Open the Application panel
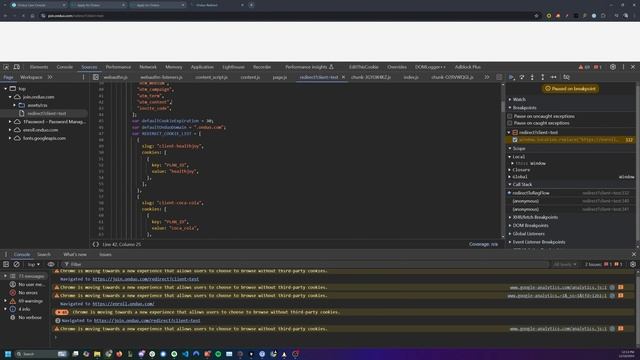Image resolution: width=640 pixels, height=360 pixels. (x=202, y=67)
